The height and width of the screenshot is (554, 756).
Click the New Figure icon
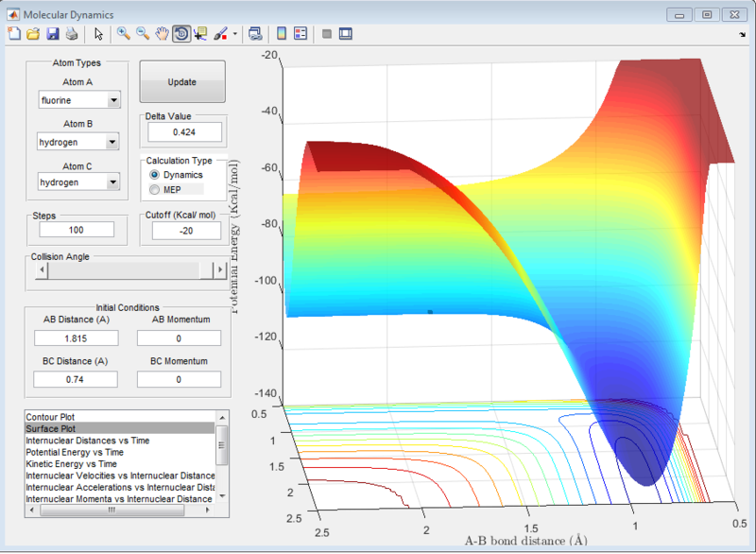click(13, 34)
